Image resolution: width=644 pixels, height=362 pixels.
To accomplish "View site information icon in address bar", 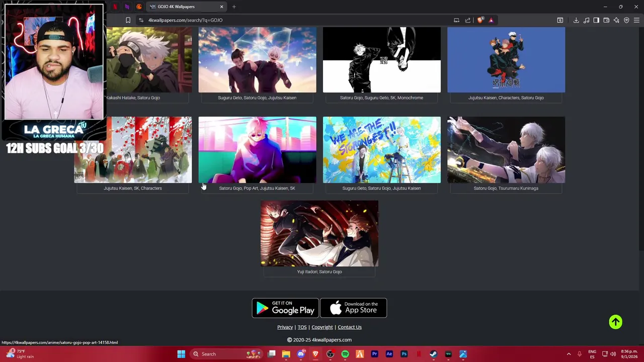I will click(141, 20).
